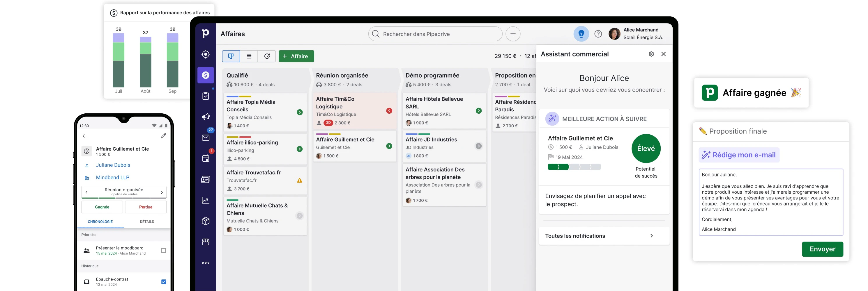Tap next stage chevron on phone

[162, 192]
